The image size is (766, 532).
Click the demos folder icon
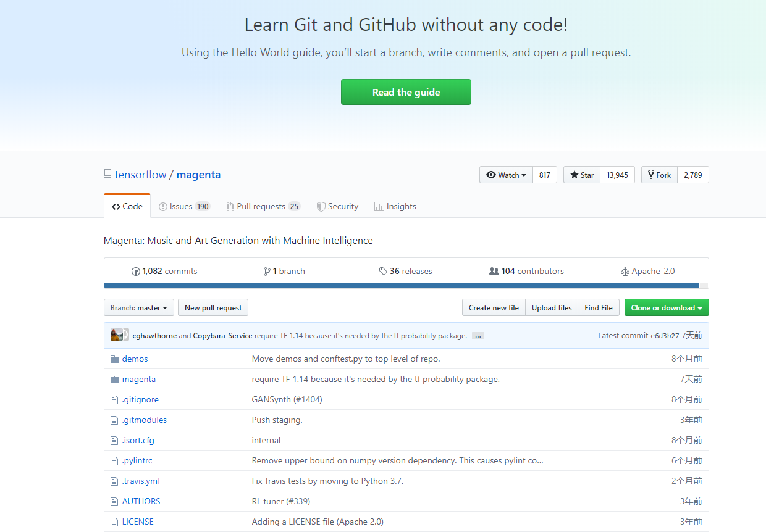coord(114,359)
